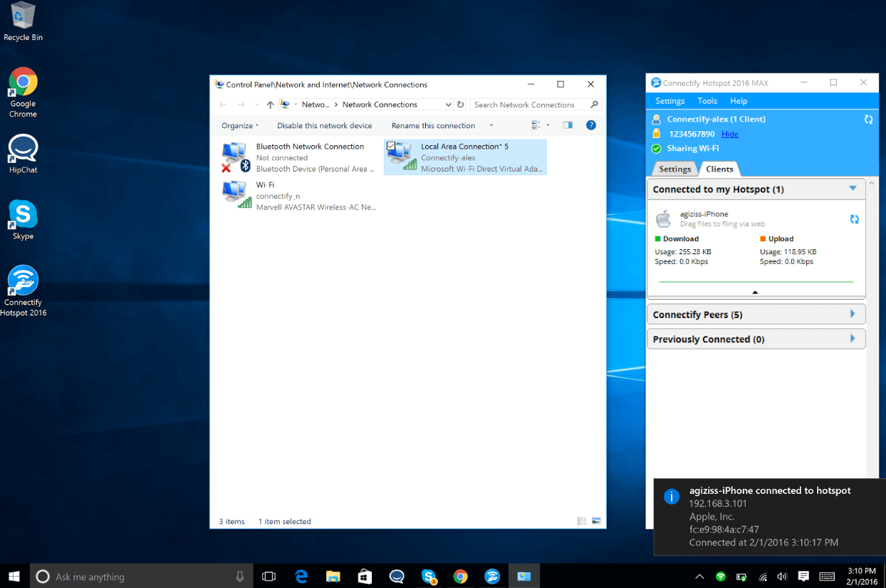The height and width of the screenshot is (588, 886).
Task: Click the Back arrow in Network Connections
Action: pos(224,105)
